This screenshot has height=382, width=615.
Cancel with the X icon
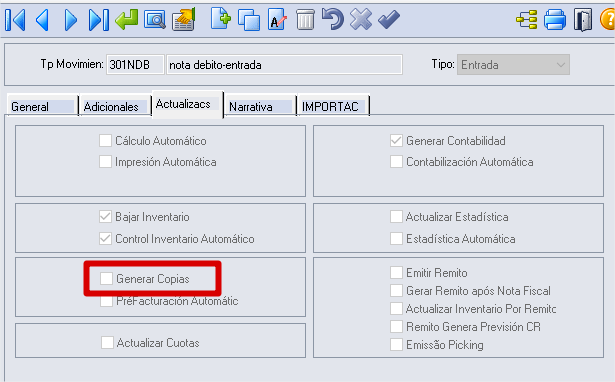point(361,20)
